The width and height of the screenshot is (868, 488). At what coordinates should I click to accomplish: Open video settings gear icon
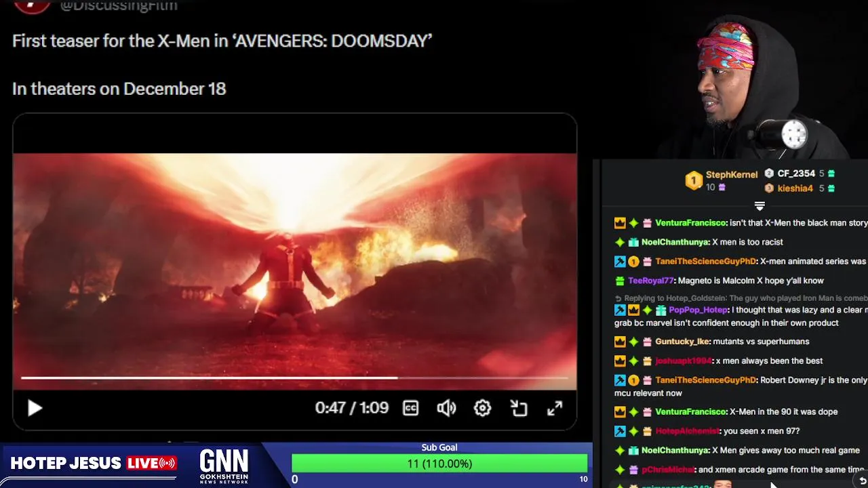482,408
